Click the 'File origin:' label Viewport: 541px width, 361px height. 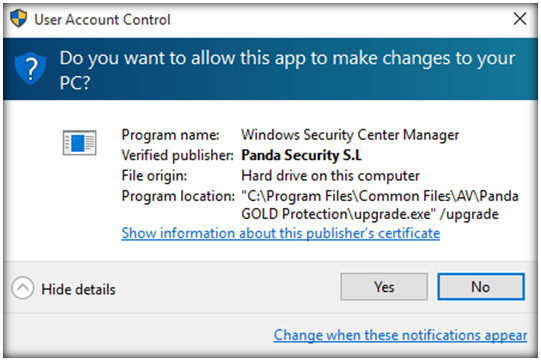tap(154, 176)
